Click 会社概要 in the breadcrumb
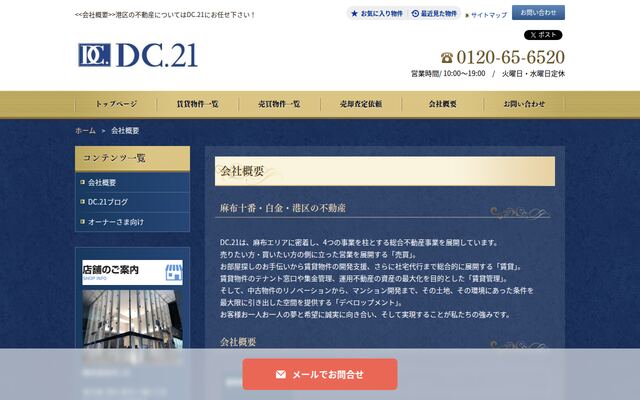640x400 pixels. [x=125, y=131]
